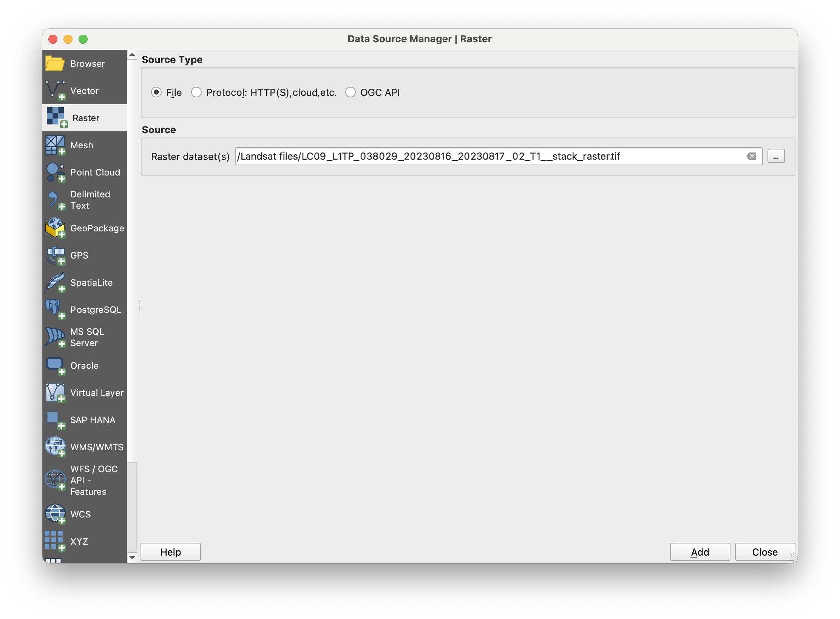Click the green macOS zoom window button
The width and height of the screenshot is (840, 619).
[x=83, y=39]
